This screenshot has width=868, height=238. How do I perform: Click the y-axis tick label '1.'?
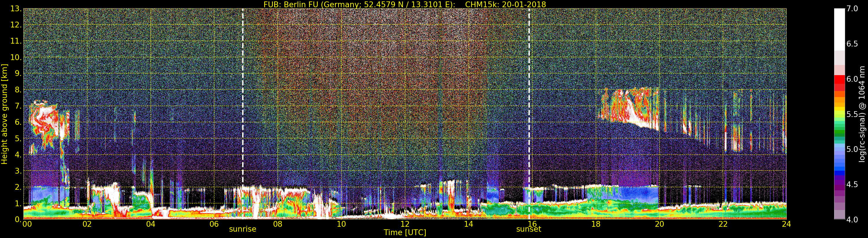click(x=18, y=203)
